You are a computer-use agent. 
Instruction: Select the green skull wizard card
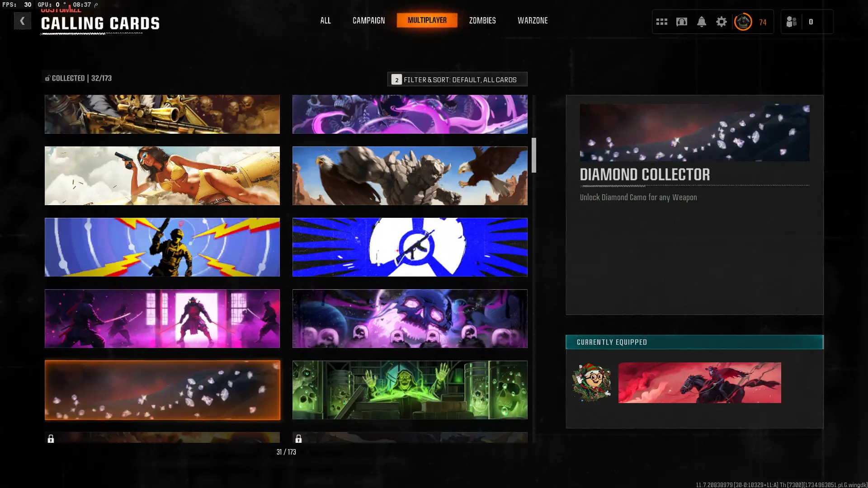point(410,390)
